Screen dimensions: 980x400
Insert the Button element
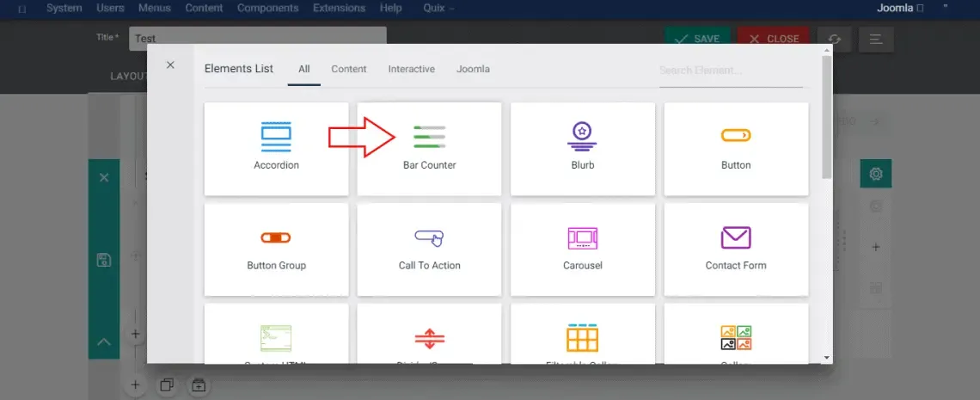tap(736, 149)
